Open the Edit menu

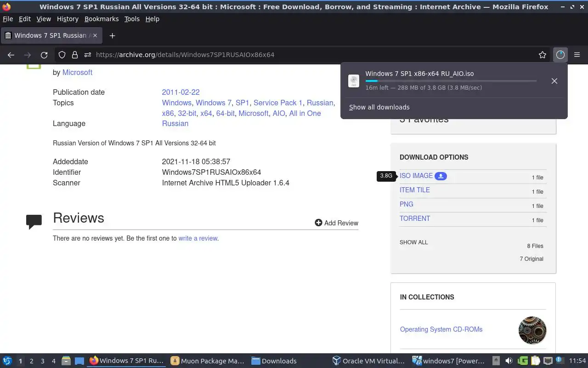pyautogui.click(x=25, y=19)
